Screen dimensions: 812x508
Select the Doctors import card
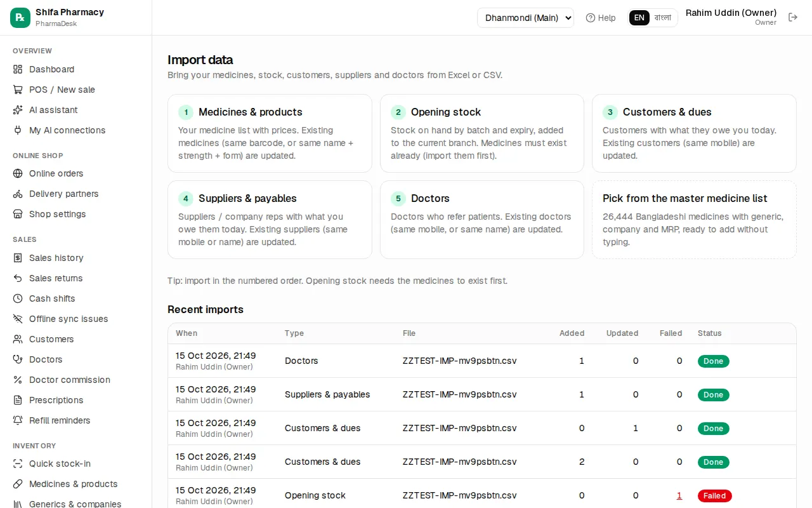(x=482, y=220)
